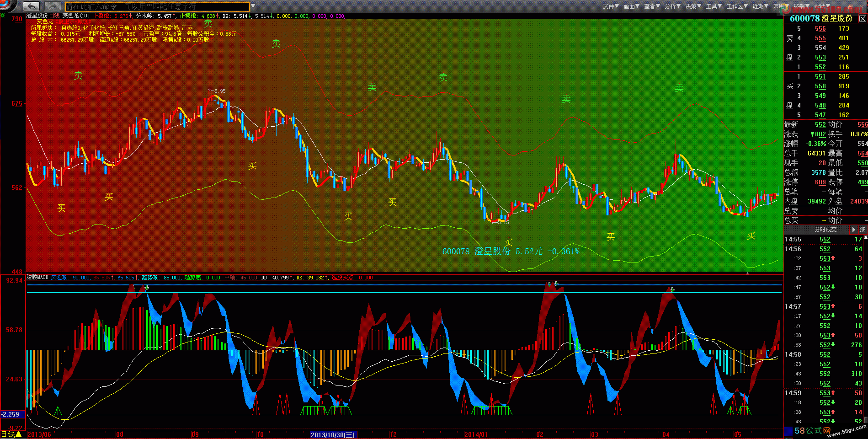The width and height of the screenshot is (868, 439).
Task: Click the 脸脸MACD indicator label
Action: tap(37, 278)
